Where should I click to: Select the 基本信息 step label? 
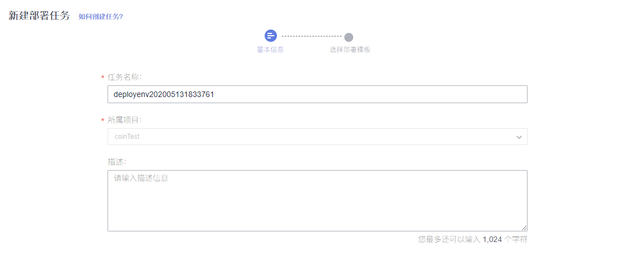(x=271, y=50)
